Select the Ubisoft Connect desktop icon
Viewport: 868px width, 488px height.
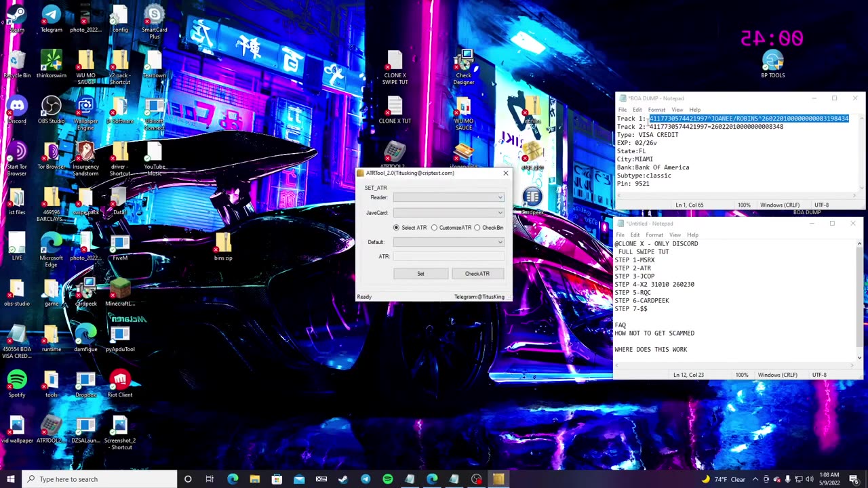coord(154,112)
